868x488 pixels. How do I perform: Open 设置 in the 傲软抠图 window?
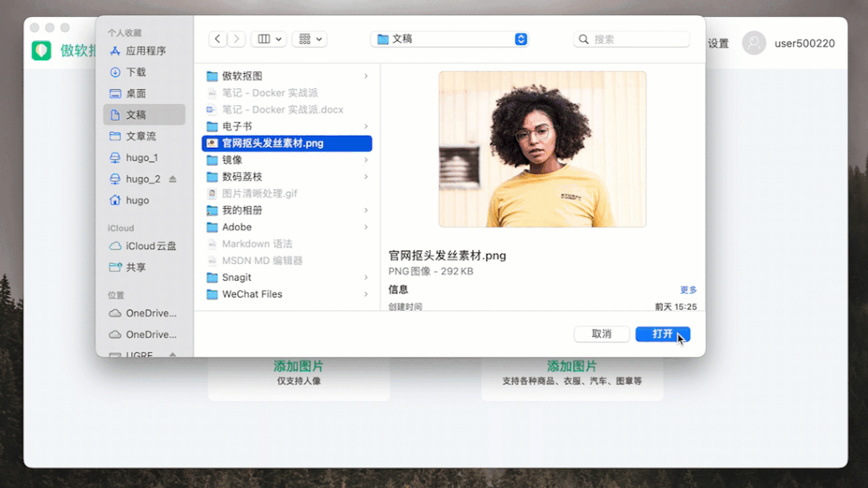pyautogui.click(x=718, y=43)
